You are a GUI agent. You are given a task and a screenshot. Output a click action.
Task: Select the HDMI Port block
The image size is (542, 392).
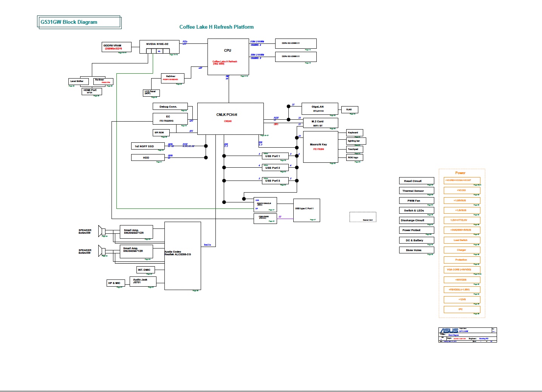tap(92, 91)
